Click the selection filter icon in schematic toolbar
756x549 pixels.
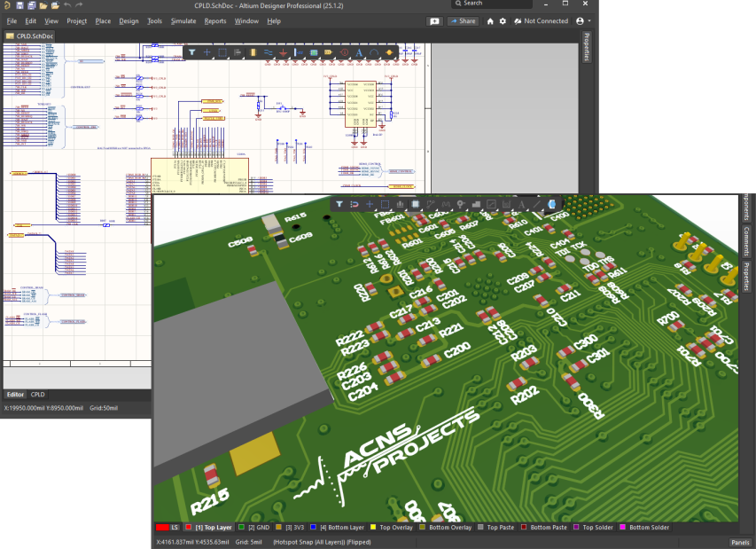click(x=191, y=52)
